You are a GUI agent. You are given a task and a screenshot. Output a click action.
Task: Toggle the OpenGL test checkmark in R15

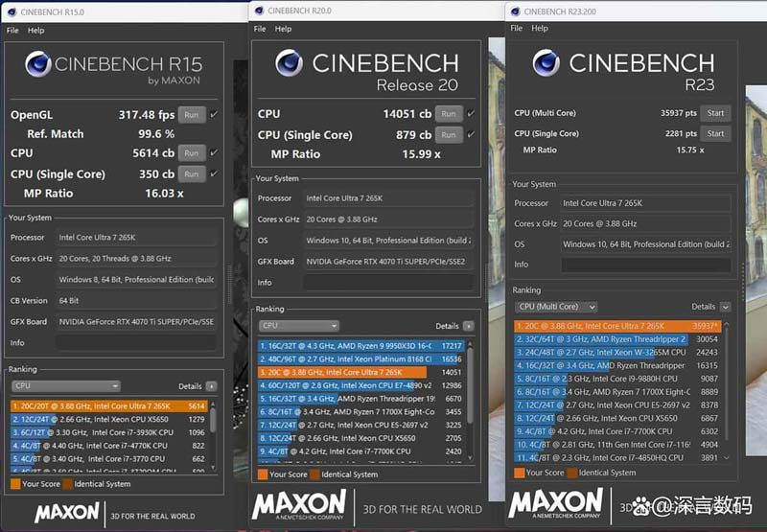214,115
